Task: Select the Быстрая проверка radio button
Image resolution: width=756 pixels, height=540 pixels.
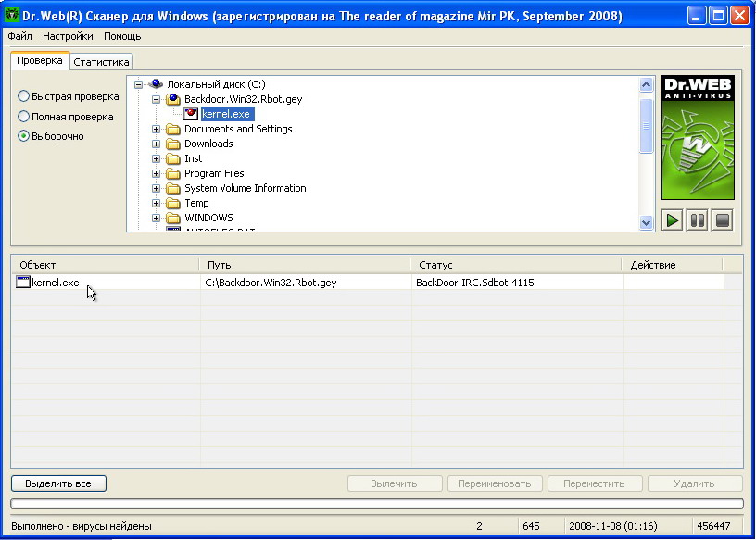Action: point(23,96)
